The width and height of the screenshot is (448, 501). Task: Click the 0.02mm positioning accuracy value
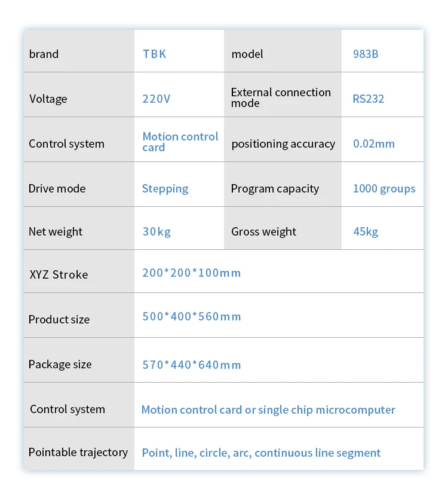[x=373, y=143]
